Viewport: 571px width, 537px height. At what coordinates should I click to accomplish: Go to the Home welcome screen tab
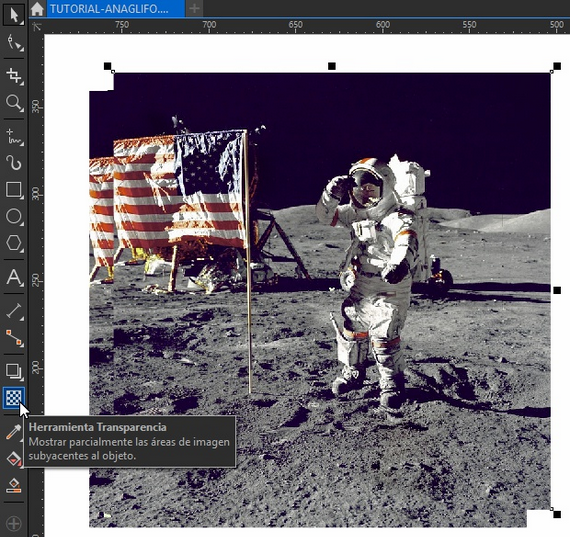pyautogui.click(x=37, y=9)
